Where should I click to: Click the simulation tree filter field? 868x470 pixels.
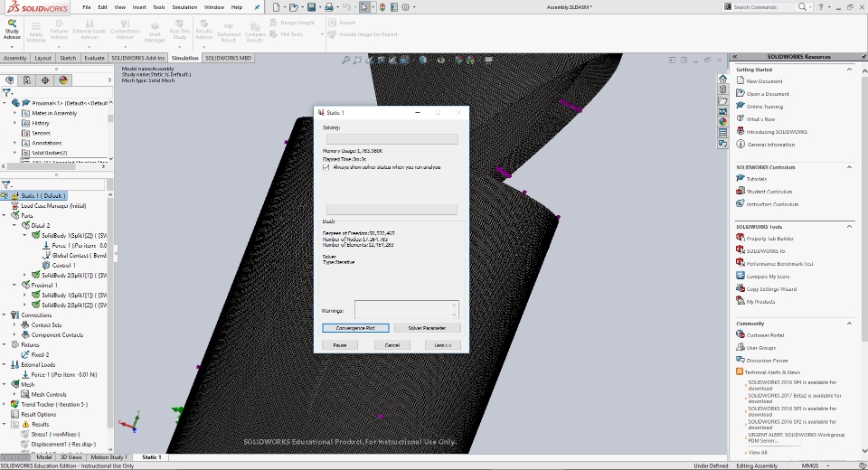58,185
